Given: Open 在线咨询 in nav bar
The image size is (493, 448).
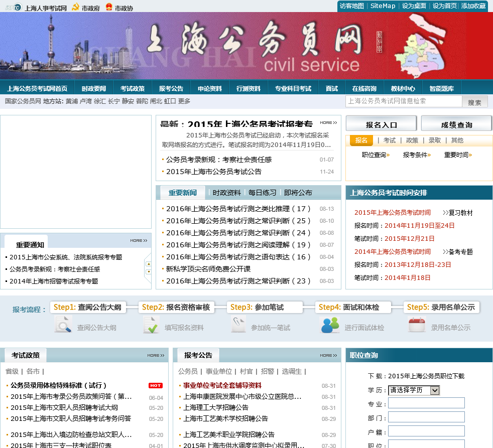Looking at the screenshot, I should click(x=364, y=89).
